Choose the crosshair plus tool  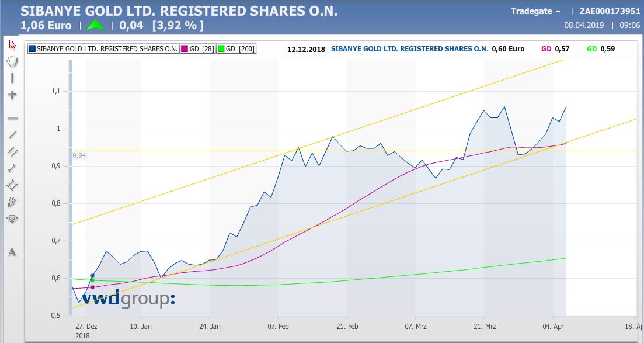12,95
